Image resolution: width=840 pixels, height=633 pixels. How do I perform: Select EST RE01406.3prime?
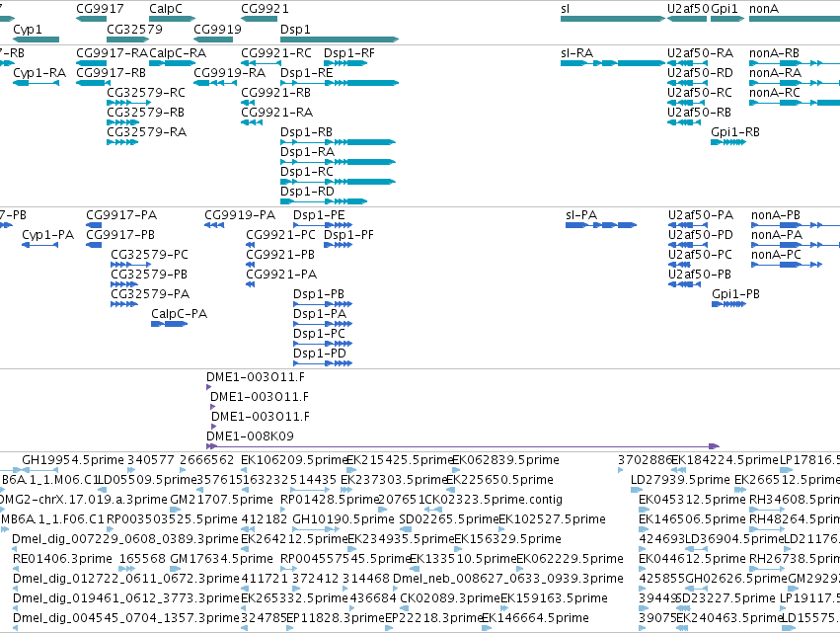click(x=62, y=559)
